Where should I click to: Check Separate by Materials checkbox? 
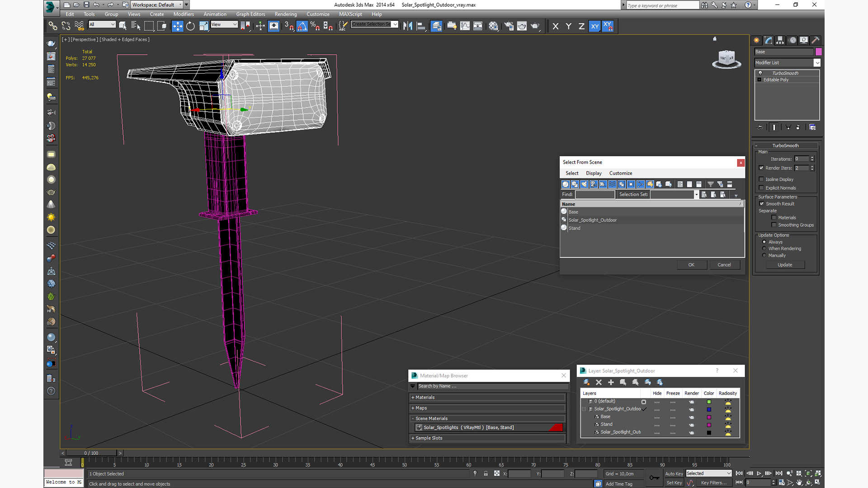[x=774, y=218]
